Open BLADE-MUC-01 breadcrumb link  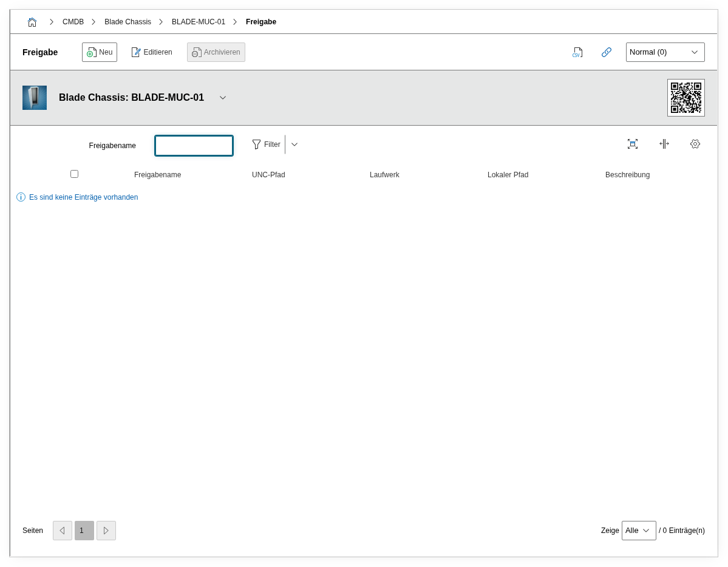coord(198,22)
